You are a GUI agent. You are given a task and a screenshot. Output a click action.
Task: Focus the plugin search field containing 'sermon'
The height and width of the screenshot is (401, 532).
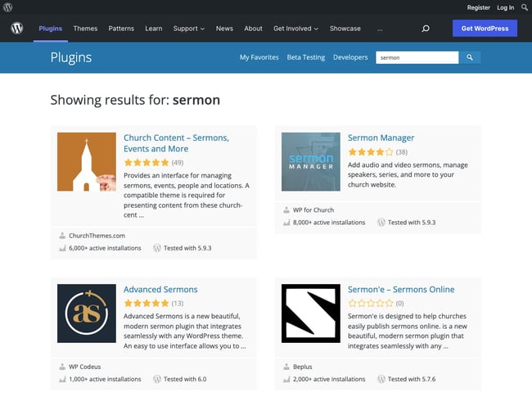tap(417, 57)
